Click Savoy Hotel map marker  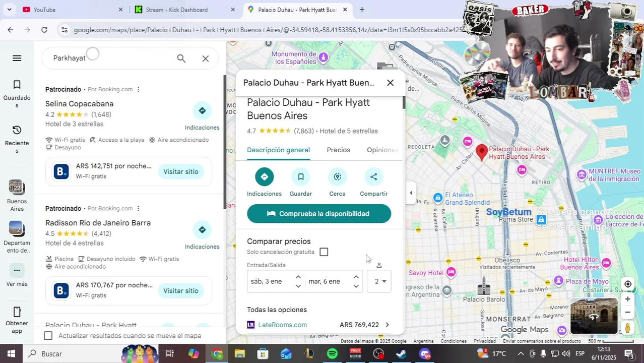(x=451, y=273)
